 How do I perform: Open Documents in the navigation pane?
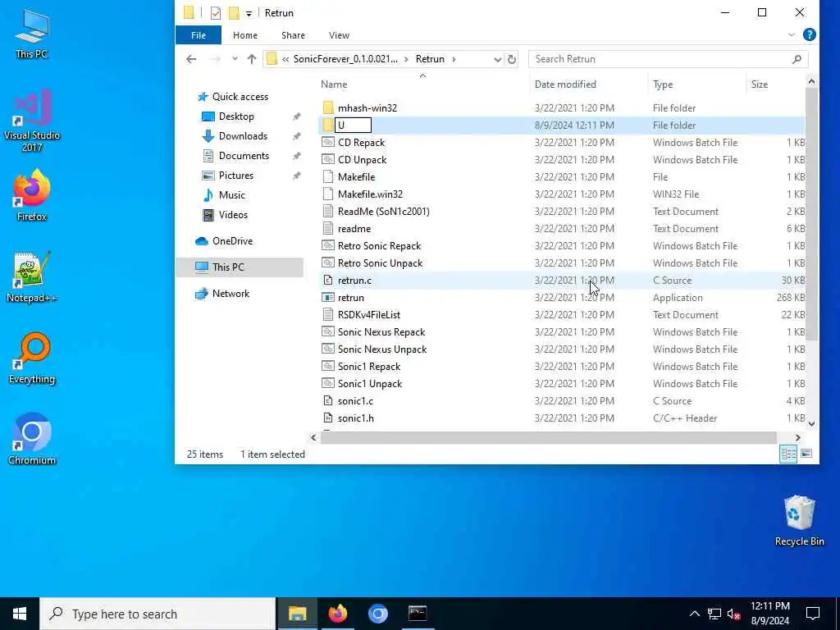click(244, 156)
